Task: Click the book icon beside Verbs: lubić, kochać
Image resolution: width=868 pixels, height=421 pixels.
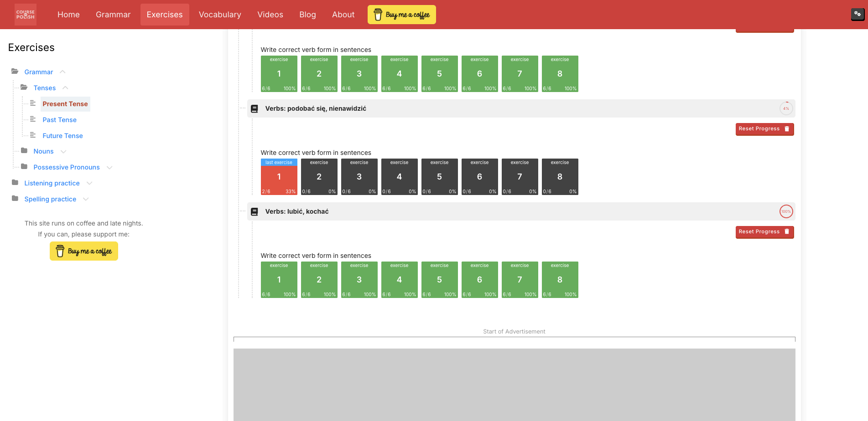Action: pos(255,212)
